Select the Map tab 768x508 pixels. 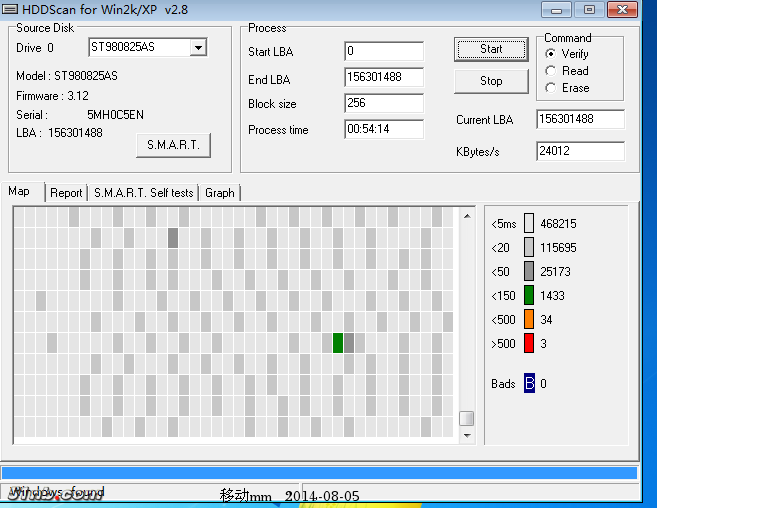(19, 192)
